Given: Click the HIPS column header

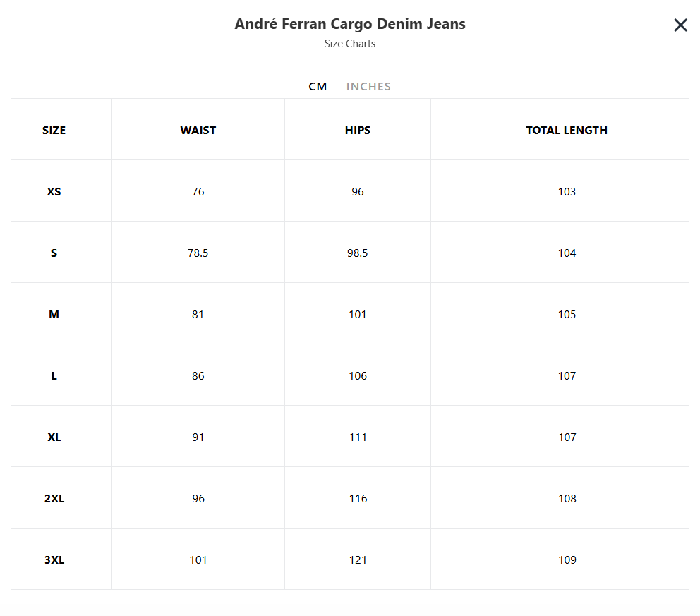Looking at the screenshot, I should (358, 131).
